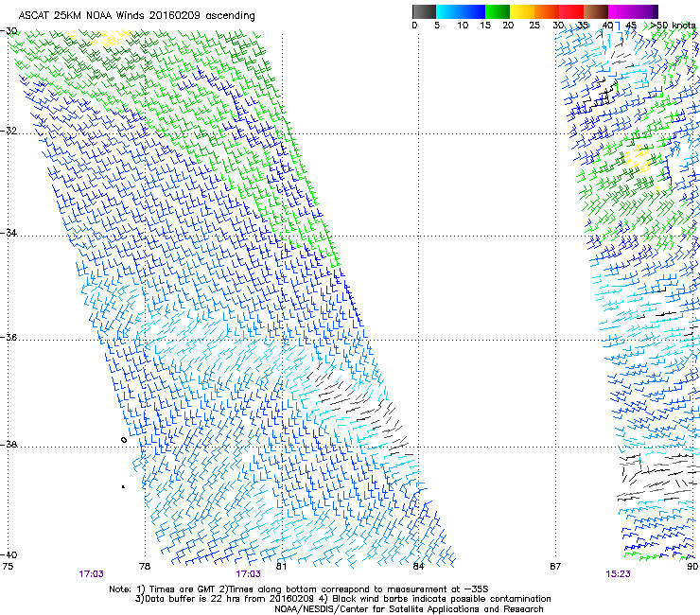Click the cyan 5-10 knots legend color
This screenshot has height=615, width=700.
click(447, 11)
